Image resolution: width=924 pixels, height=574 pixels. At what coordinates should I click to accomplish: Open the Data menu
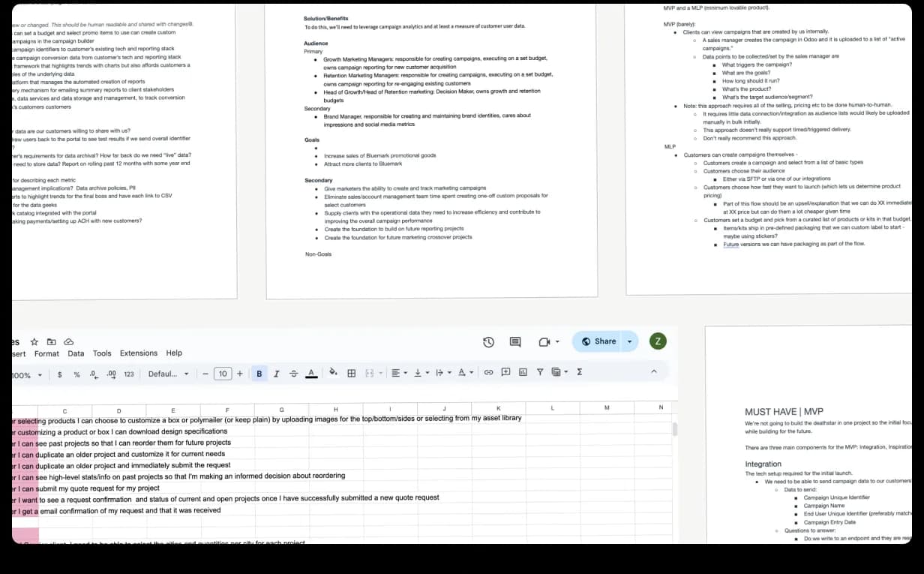point(76,353)
